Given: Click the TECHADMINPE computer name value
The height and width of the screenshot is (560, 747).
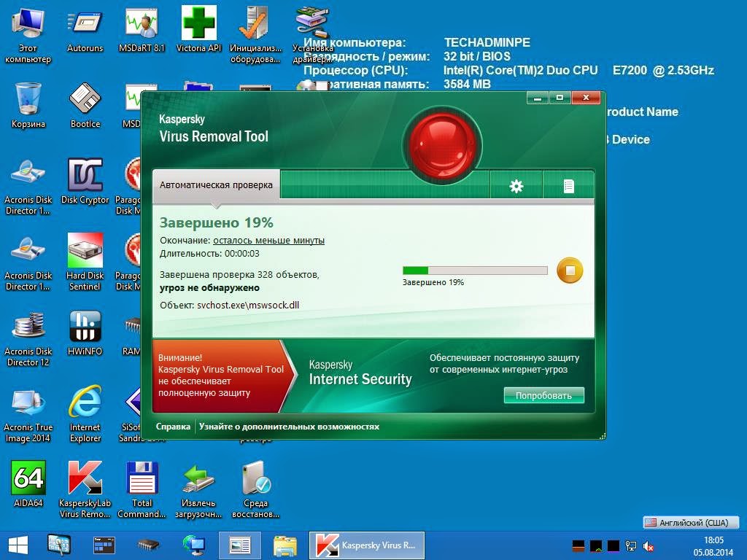Looking at the screenshot, I should 487,42.
